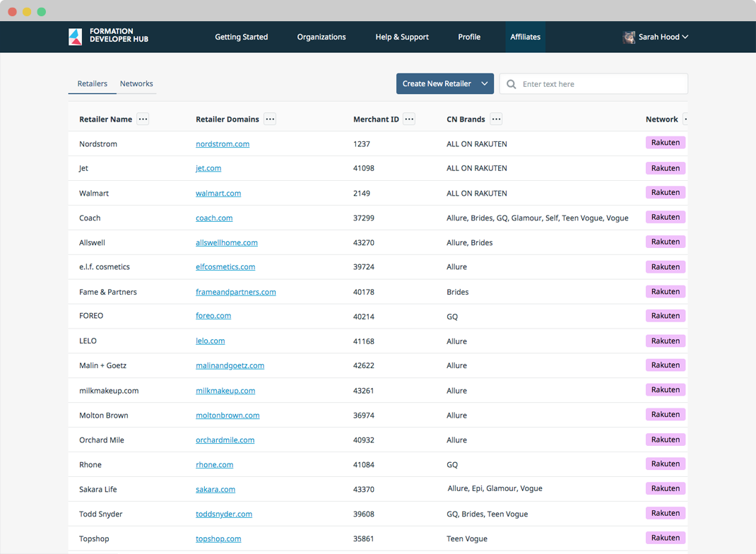Click the Rakuten tag in the Nordstrom row
The image size is (756, 554).
(666, 142)
